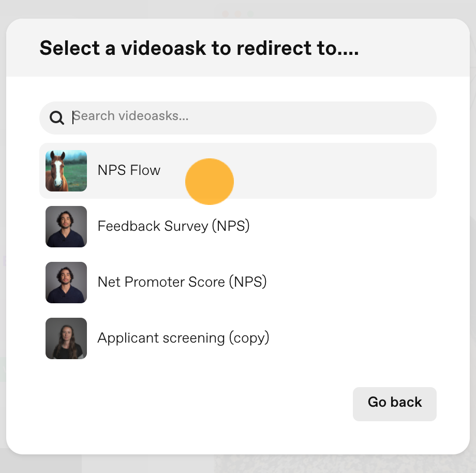Screen dimensions: 476x473
Task: Click the faded red window dot
Action: tap(225, 13)
